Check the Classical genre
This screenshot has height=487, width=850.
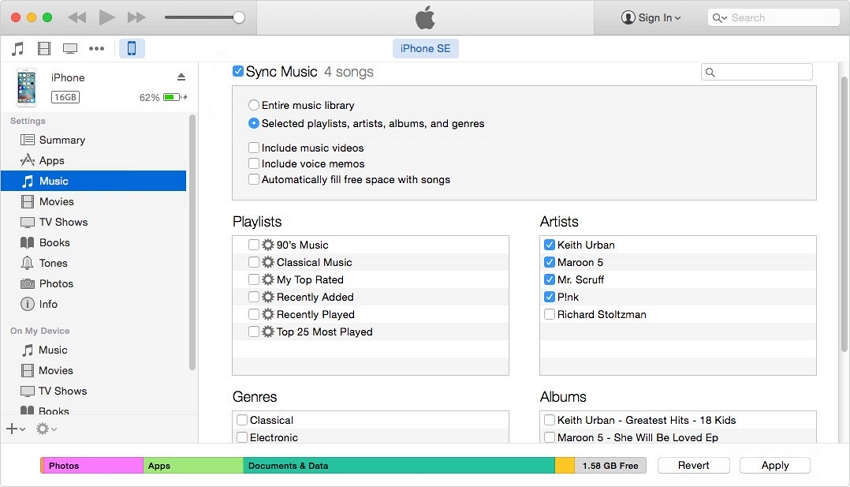click(x=242, y=420)
